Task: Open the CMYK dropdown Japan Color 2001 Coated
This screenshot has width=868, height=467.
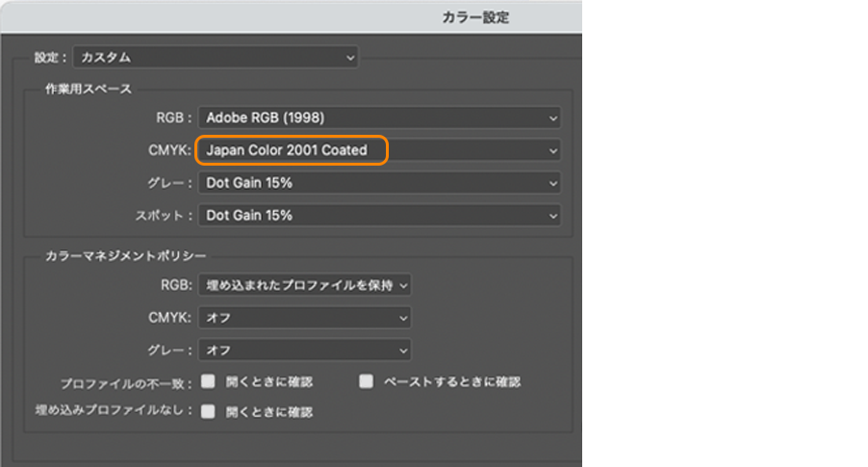Action: (x=379, y=150)
